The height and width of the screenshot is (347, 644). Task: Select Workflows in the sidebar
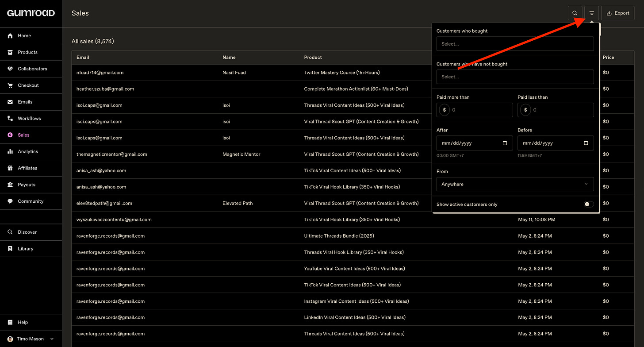(31, 118)
